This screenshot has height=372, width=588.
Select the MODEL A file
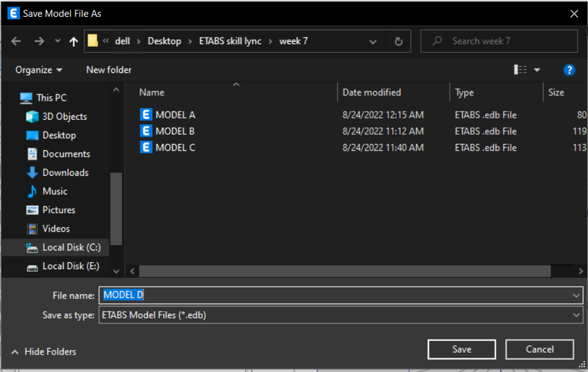point(175,115)
